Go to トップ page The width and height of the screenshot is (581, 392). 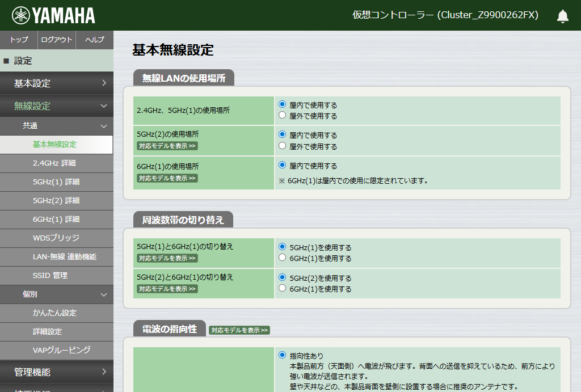[19, 40]
